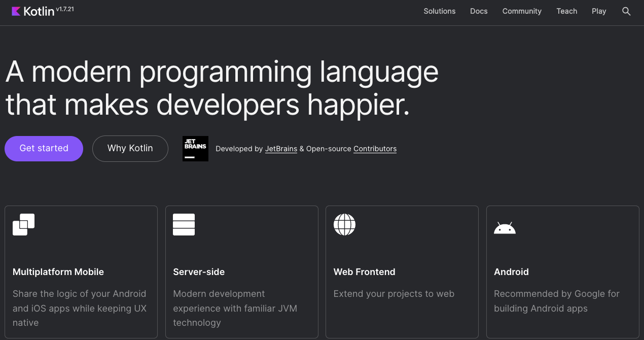Click 'Share the logic of your Android' description
Viewport: 644px width, 340px height.
[x=80, y=308]
